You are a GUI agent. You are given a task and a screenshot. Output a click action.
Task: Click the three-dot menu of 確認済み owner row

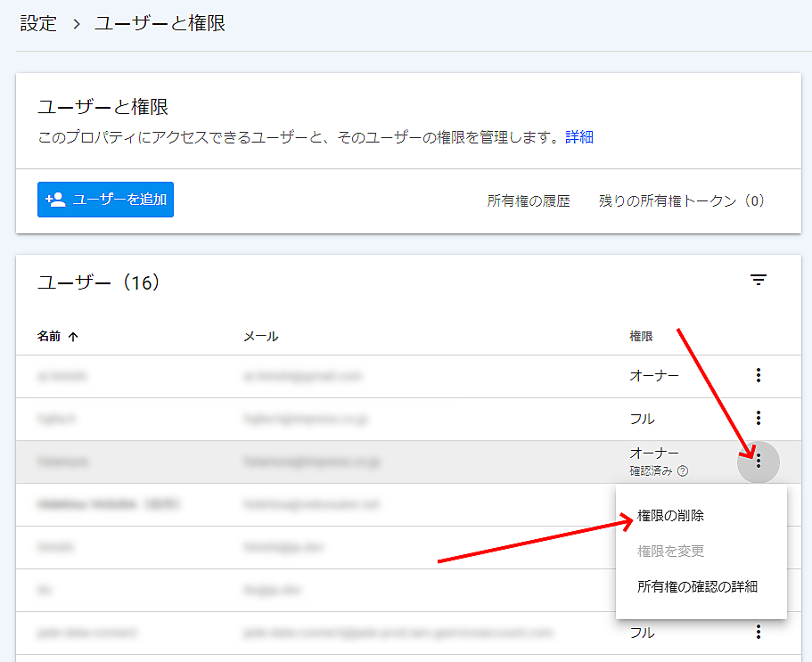coord(759,461)
